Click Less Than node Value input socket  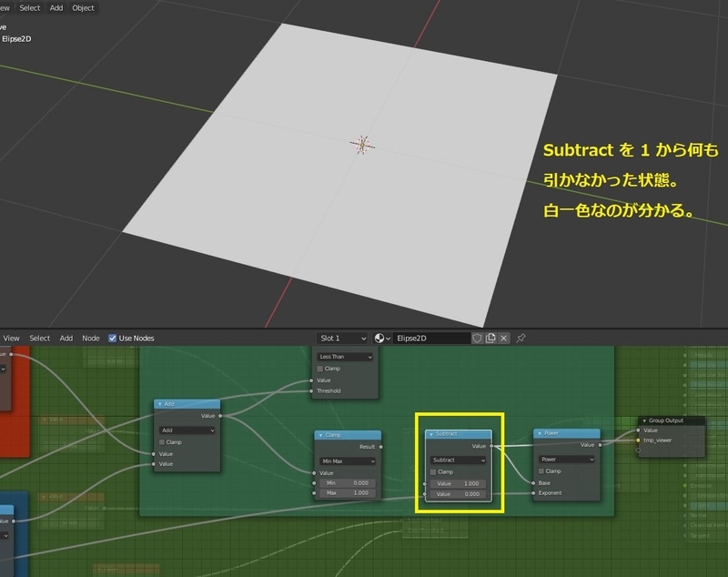tap(311, 380)
